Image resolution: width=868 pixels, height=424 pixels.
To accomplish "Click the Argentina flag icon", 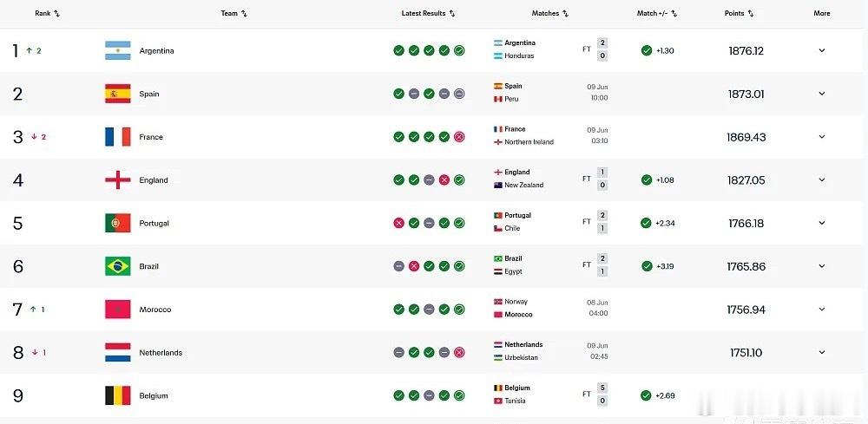I will pos(118,50).
